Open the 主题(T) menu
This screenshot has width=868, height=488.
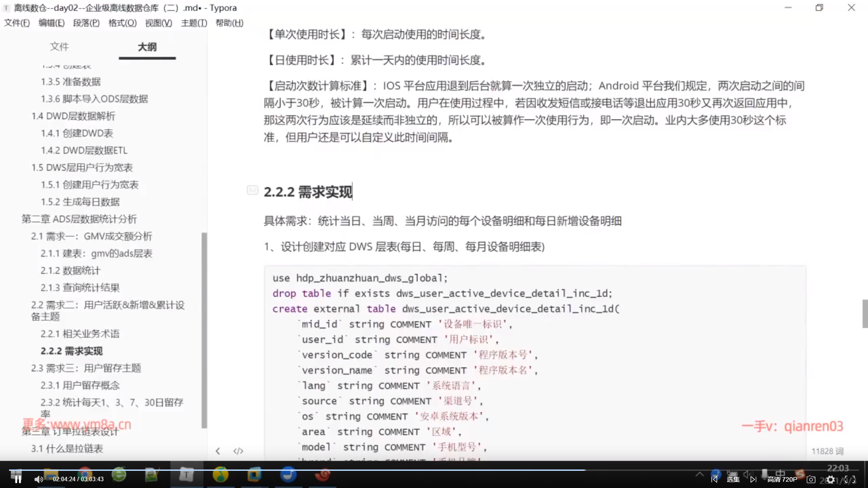click(194, 23)
